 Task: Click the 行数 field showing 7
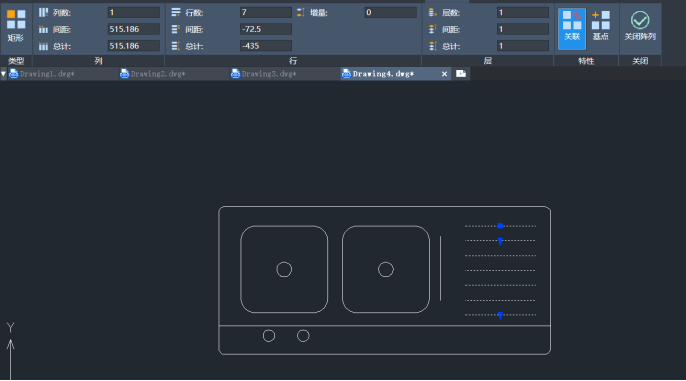pyautogui.click(x=266, y=13)
